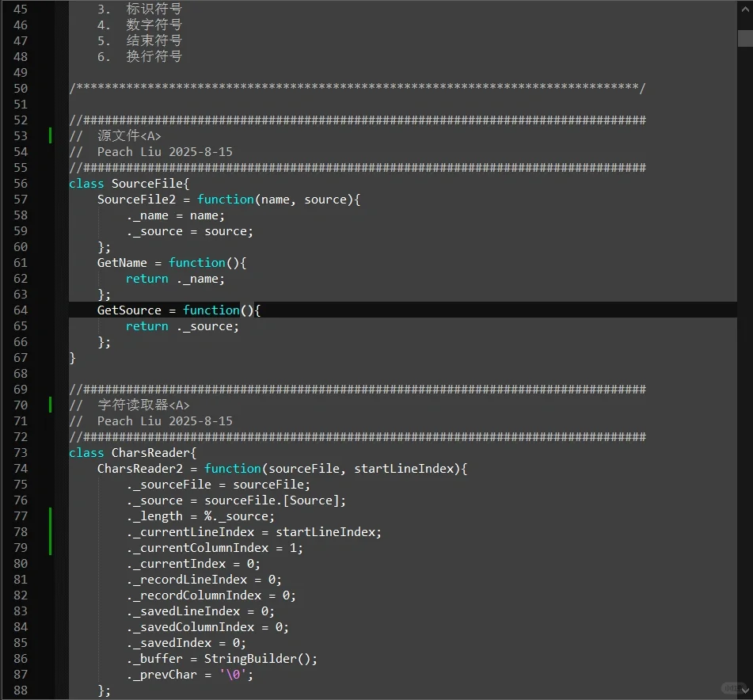
Task: Click '._sourceFile = sourceFile;' statement
Action: pyautogui.click(x=219, y=485)
